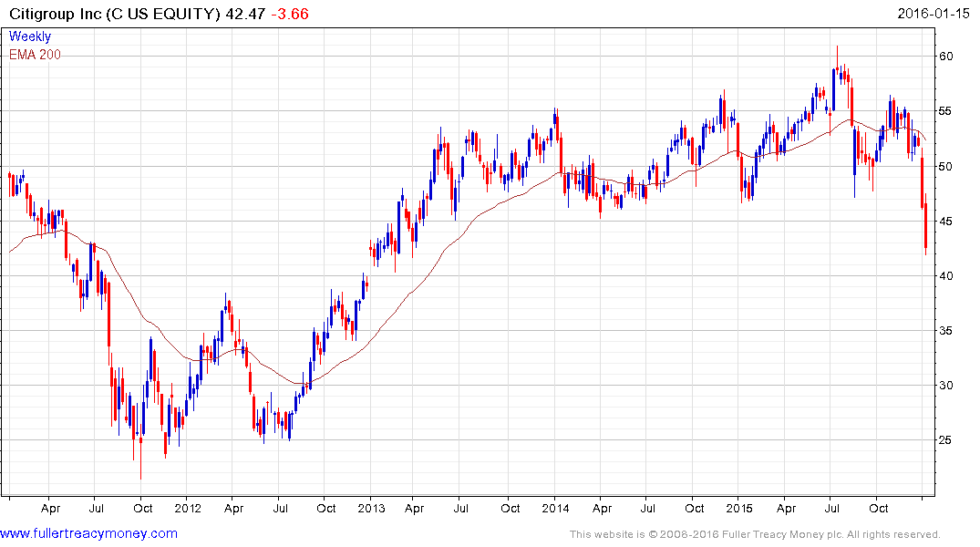The width and height of the screenshot is (980, 547).
Task: Click the Oct label after 2014
Action: 695,508
